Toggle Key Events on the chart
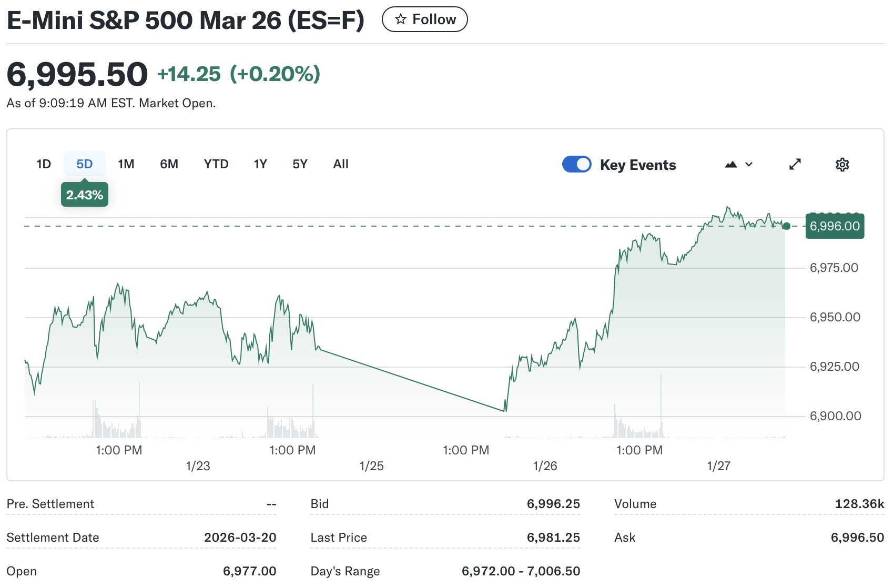This screenshot has width=894, height=588. point(577,164)
